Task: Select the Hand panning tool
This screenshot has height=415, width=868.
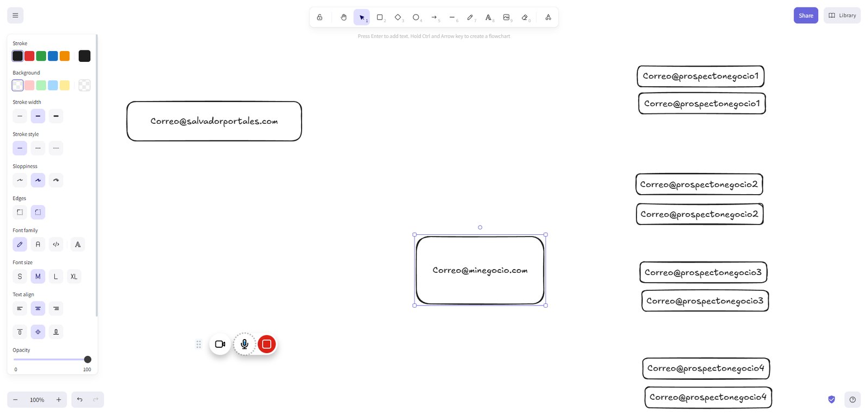Action: (343, 17)
